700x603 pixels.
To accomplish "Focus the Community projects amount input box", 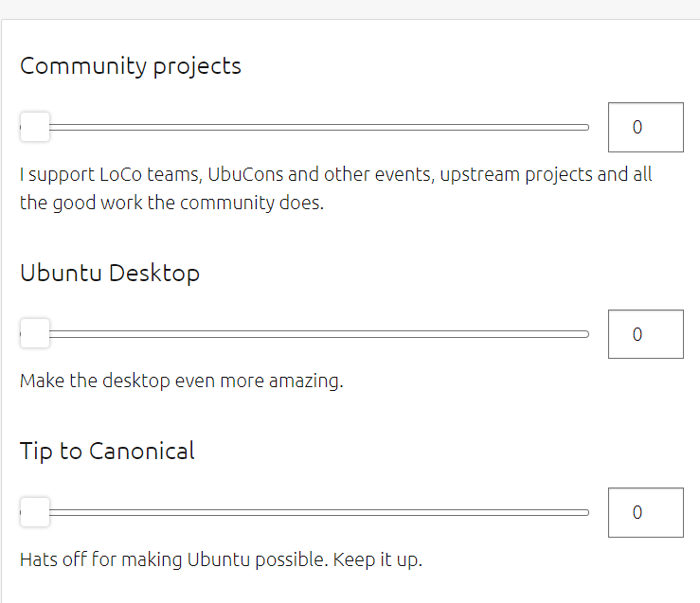I will point(645,127).
